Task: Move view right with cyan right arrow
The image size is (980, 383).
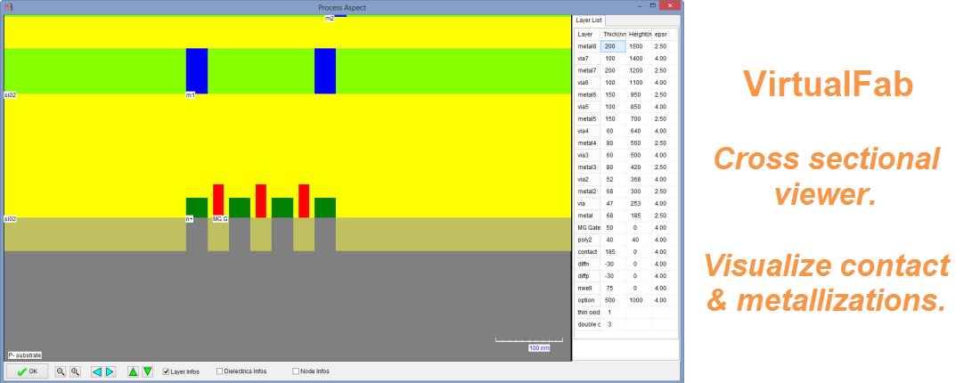Action: coord(110,371)
